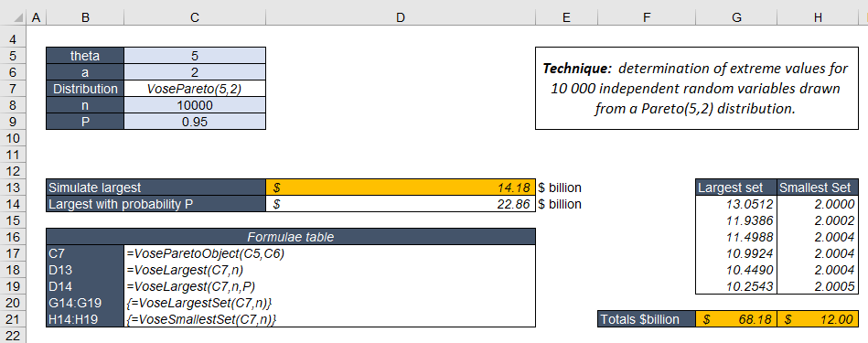868x343 pixels.
Task: Select total cell showing 68.18
Action: point(736,319)
